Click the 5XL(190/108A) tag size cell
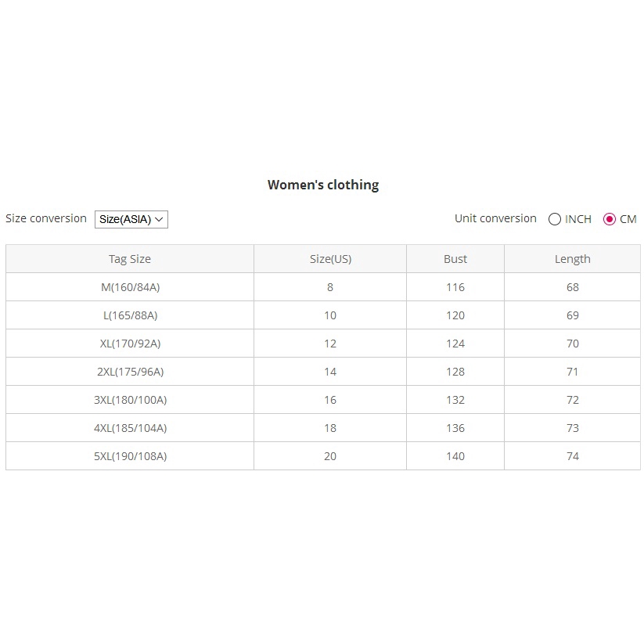The image size is (644, 644). 130,456
